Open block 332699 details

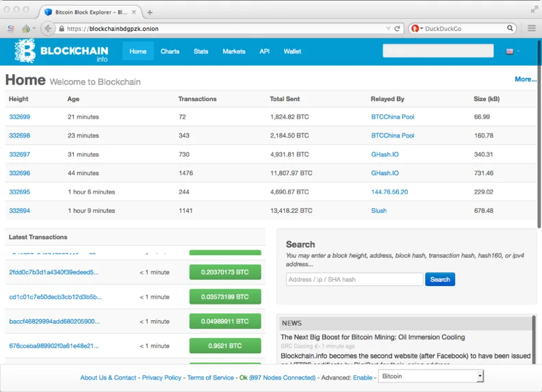(x=19, y=117)
